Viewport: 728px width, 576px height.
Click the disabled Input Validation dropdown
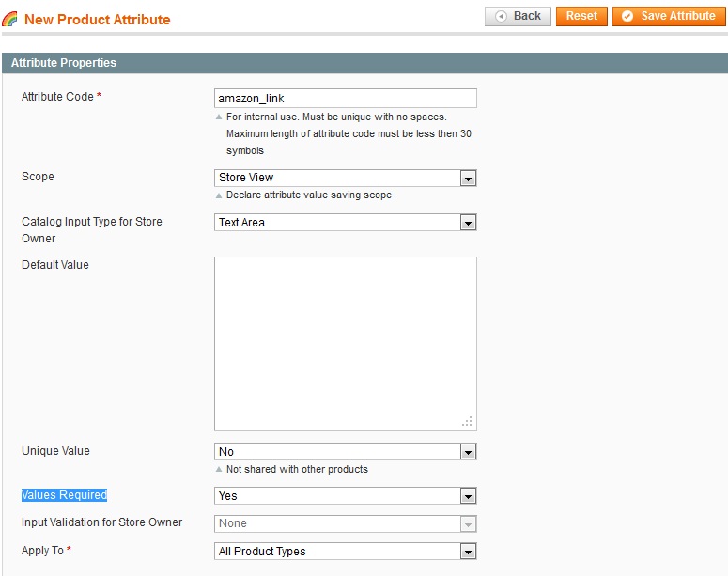click(345, 523)
